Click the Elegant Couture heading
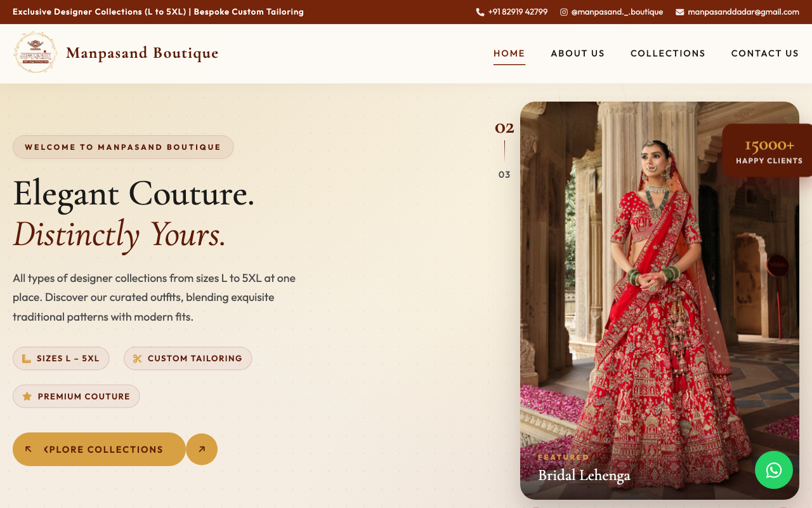 point(134,193)
